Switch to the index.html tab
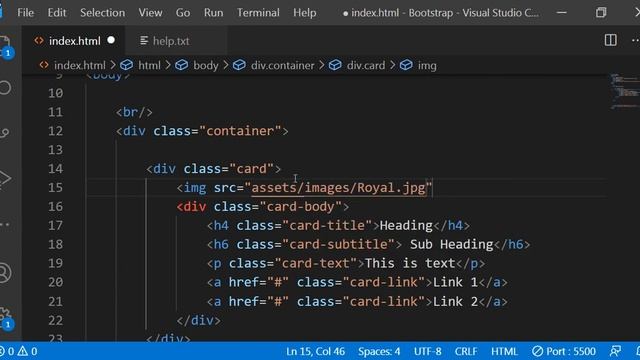This screenshot has height=360, width=640. (x=74, y=41)
